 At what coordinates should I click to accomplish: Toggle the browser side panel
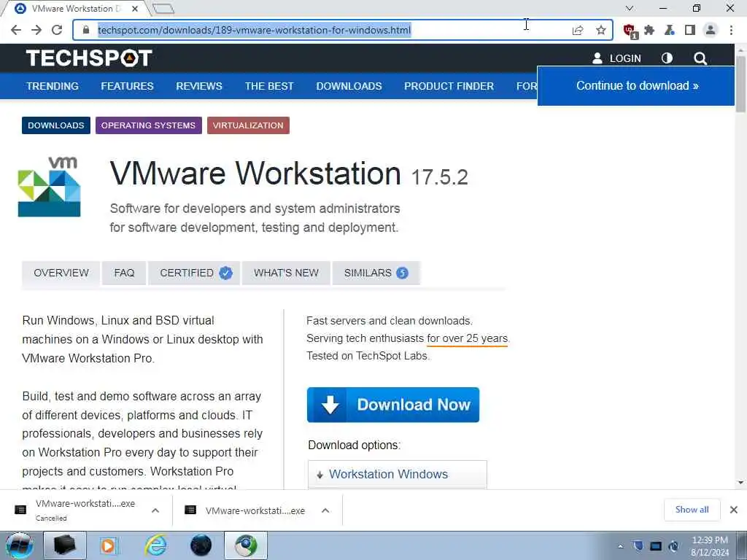pos(689,31)
